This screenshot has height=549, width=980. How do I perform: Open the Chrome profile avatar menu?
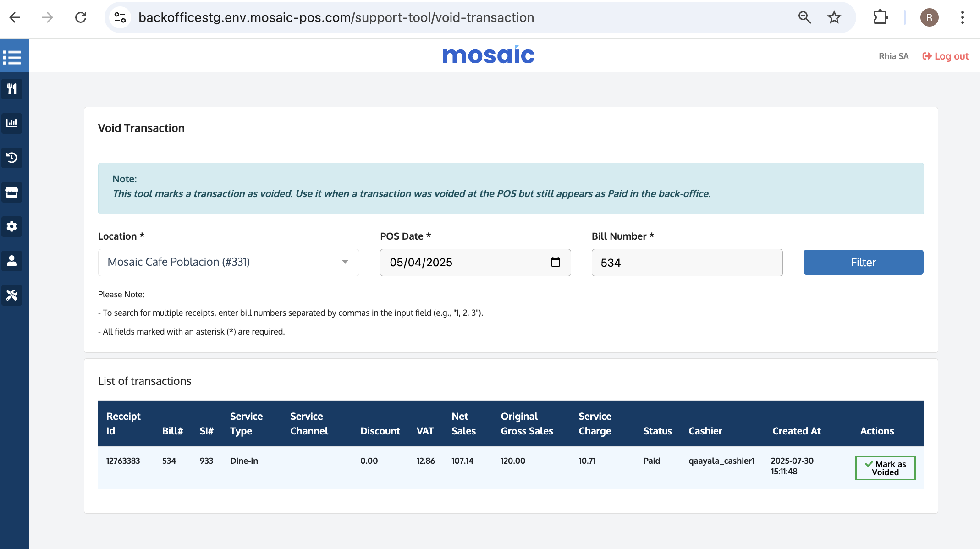[x=929, y=17]
